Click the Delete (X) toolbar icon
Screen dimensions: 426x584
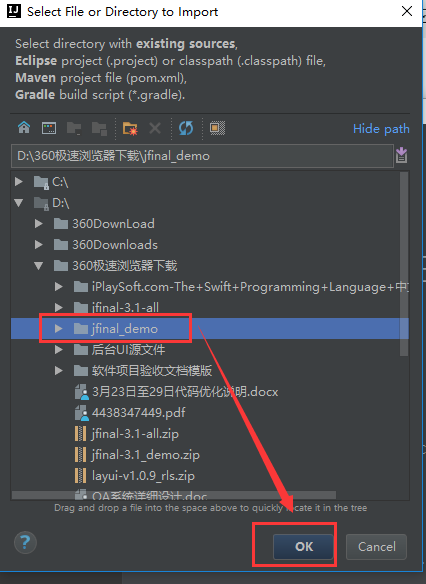(155, 128)
